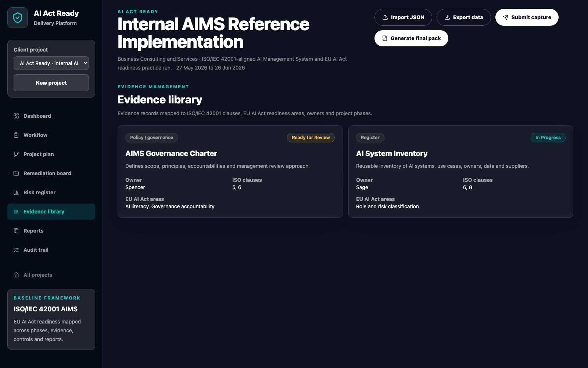Screen dimensions: 588x368
Task: Click the download icon on Export data
Action: pos(447,17)
